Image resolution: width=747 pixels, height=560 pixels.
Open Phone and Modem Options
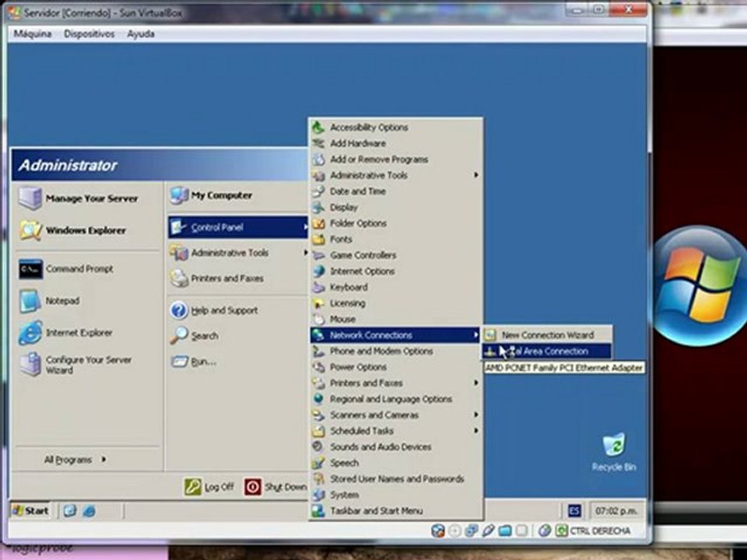[x=396, y=351]
